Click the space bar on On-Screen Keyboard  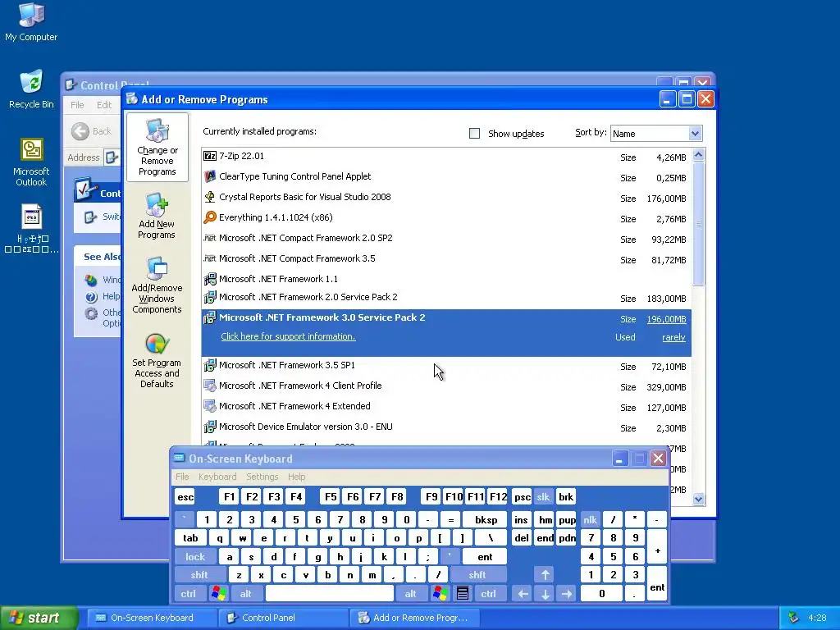click(x=330, y=594)
